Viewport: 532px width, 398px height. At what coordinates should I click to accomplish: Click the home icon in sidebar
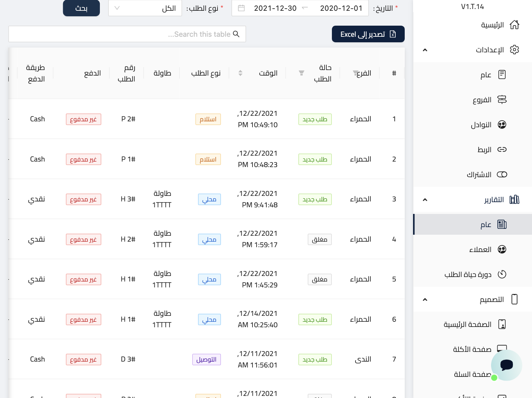pos(514,25)
